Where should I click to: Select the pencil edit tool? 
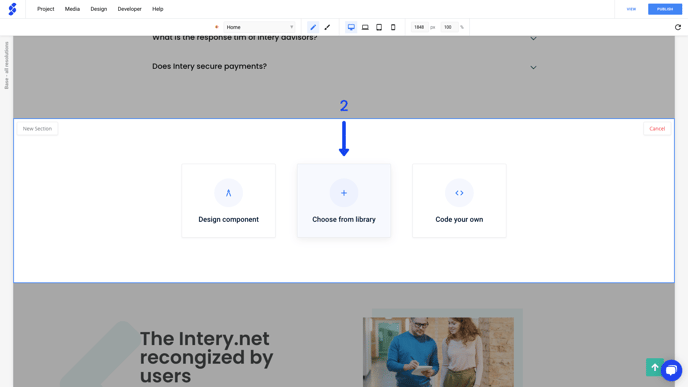(x=313, y=27)
